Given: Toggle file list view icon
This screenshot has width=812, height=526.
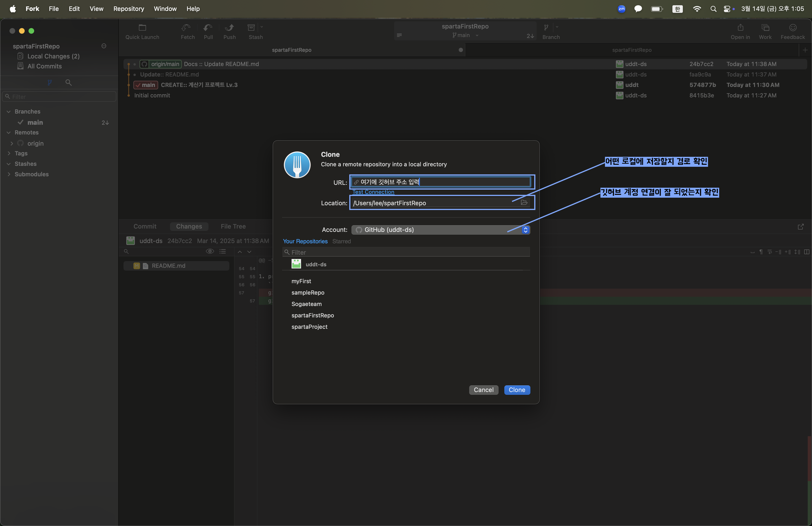Looking at the screenshot, I should [223, 252].
